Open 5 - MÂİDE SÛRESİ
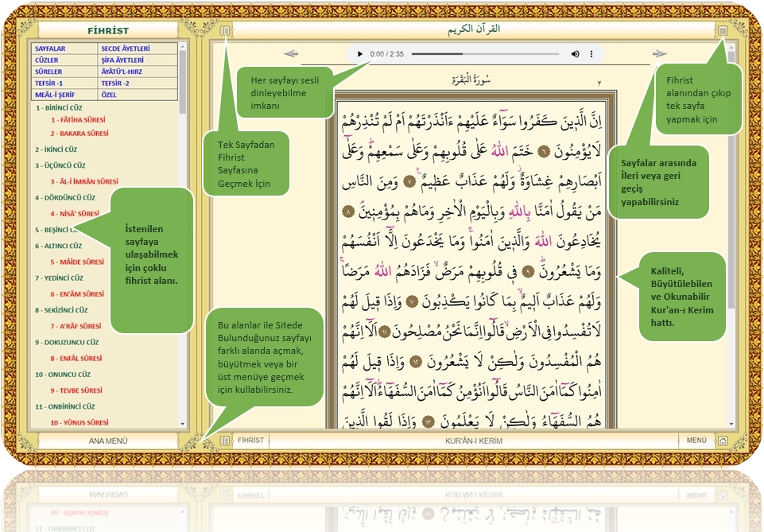The image size is (764, 532). (x=77, y=262)
